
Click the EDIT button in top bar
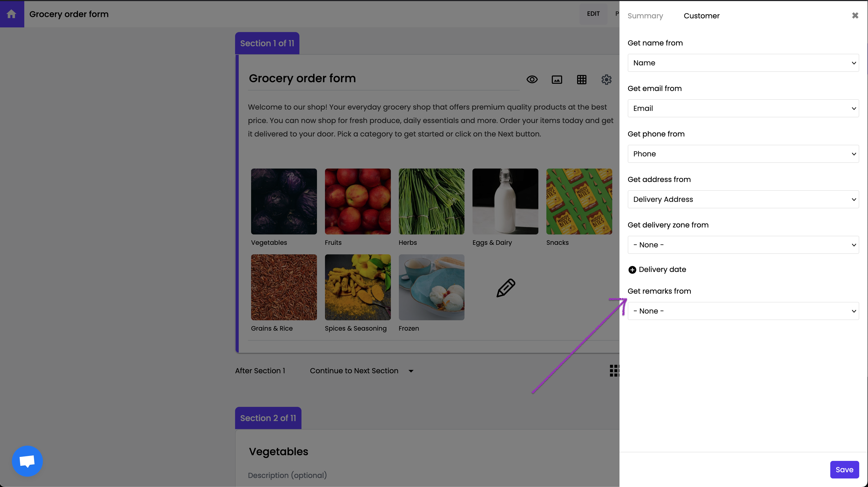coord(593,14)
